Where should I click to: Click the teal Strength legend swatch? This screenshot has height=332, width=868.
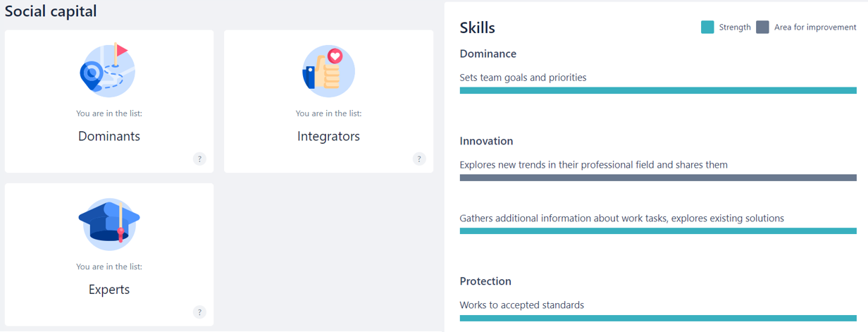(707, 27)
